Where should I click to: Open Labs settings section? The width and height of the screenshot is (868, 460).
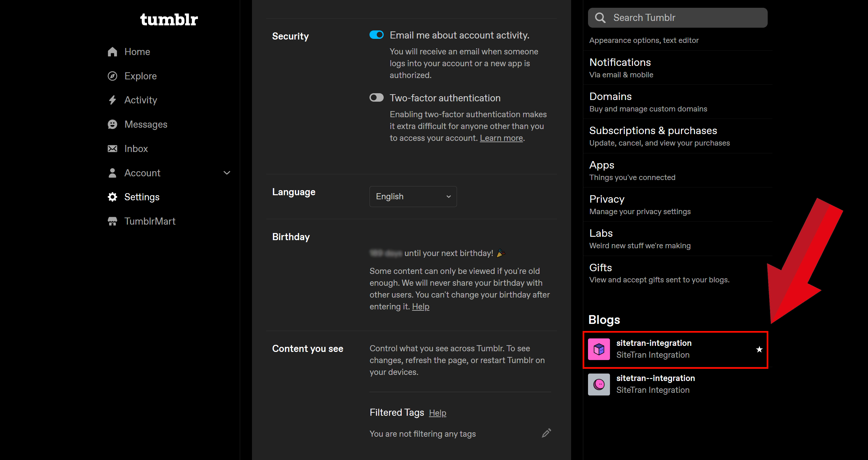coord(678,239)
